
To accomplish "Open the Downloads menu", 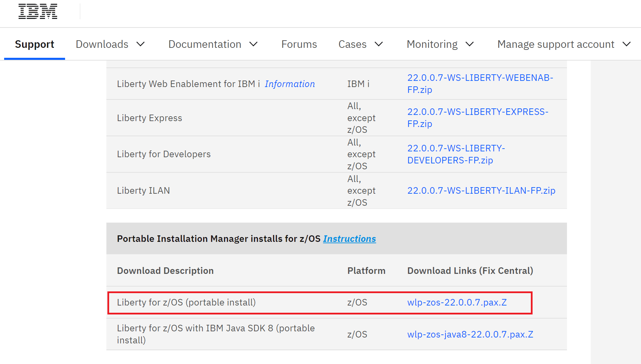I will pyautogui.click(x=102, y=44).
